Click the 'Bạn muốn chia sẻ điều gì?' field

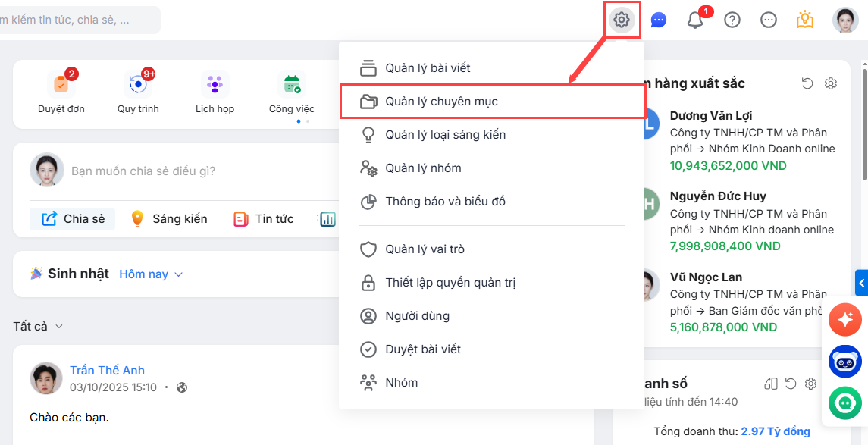click(144, 171)
